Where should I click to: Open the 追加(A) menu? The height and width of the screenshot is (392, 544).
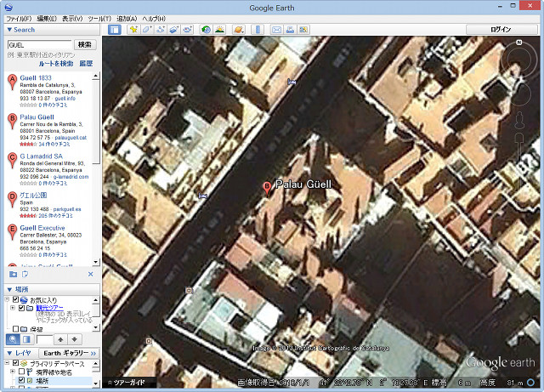[x=127, y=19]
